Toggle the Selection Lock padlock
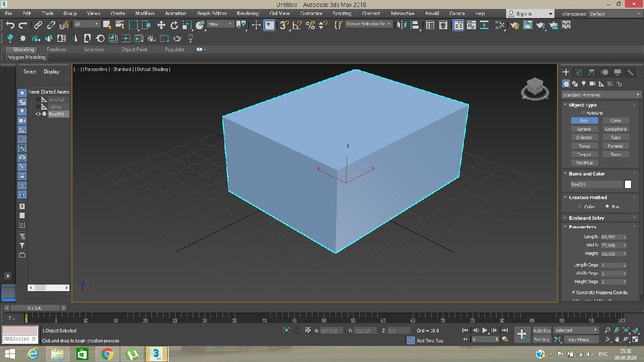Image resolution: width=644 pixels, height=362 pixels. tap(297, 330)
